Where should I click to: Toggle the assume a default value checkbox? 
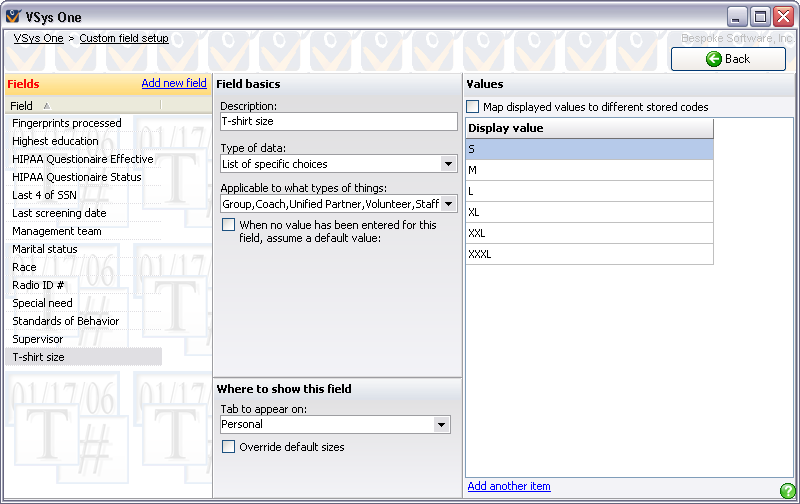229,225
